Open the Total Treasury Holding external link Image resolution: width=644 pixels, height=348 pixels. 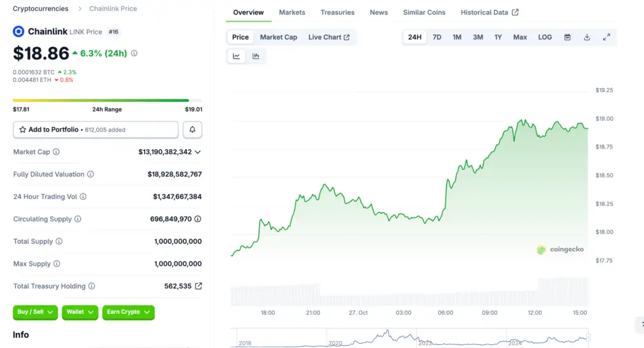pyautogui.click(x=199, y=286)
